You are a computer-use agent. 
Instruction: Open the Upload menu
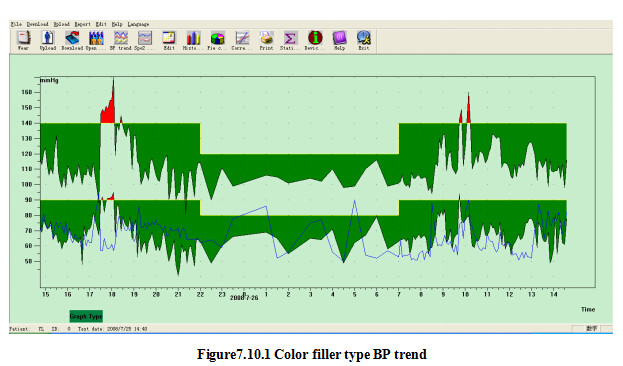(61, 24)
